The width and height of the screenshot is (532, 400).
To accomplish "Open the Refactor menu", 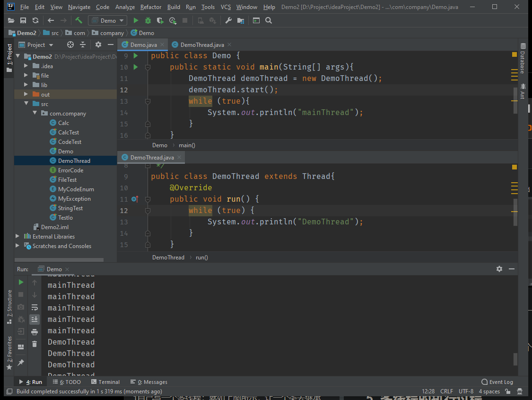I will tap(150, 7).
